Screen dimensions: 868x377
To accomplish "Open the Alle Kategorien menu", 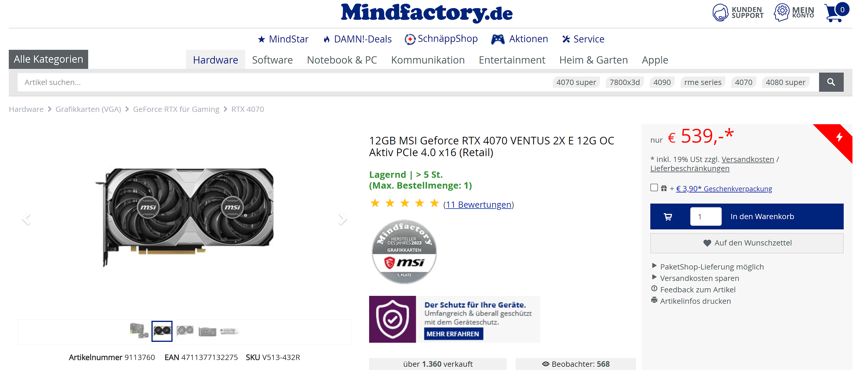I will [49, 59].
